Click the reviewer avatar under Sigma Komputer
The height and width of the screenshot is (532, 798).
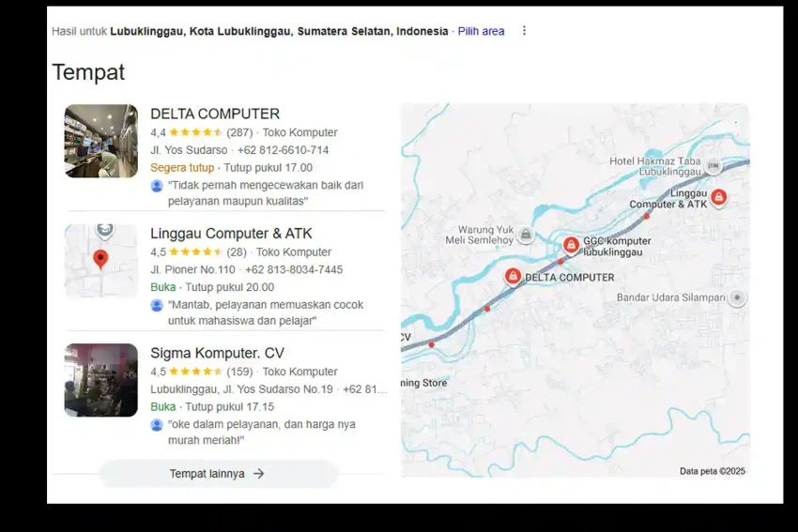(157, 425)
